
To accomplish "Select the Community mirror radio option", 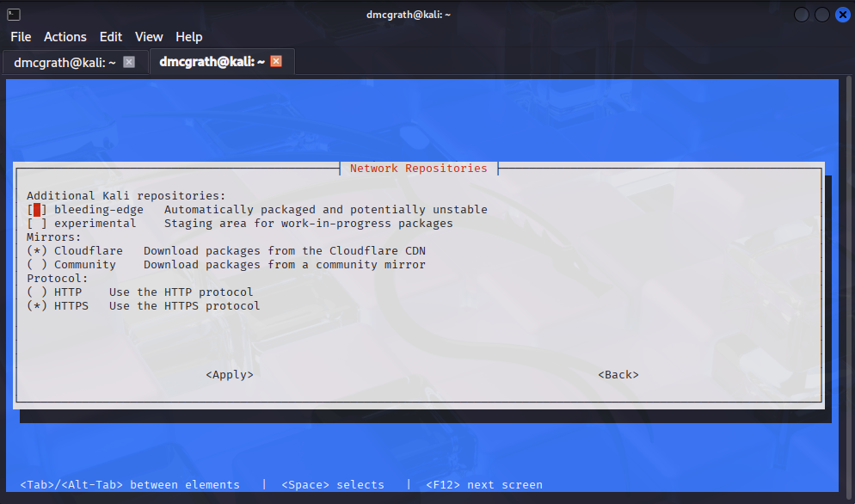I will tap(37, 265).
